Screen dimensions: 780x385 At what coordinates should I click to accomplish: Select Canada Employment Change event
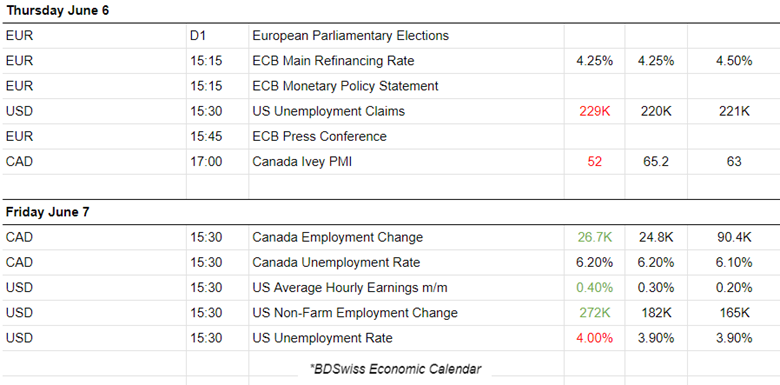337,237
